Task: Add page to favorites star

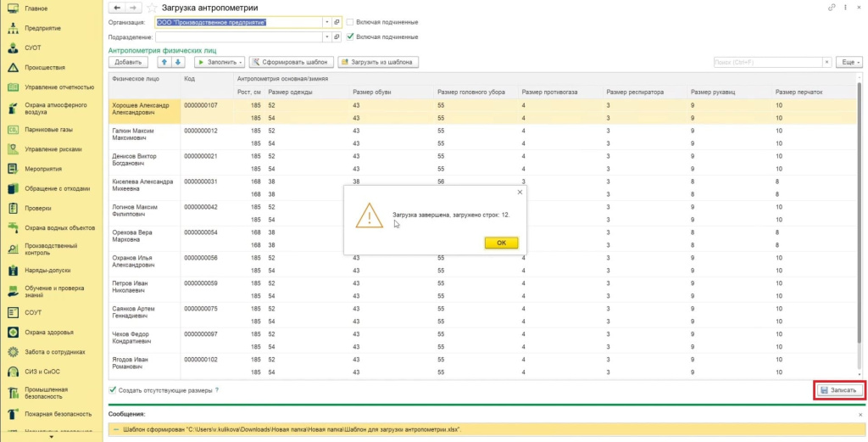Action: point(152,8)
